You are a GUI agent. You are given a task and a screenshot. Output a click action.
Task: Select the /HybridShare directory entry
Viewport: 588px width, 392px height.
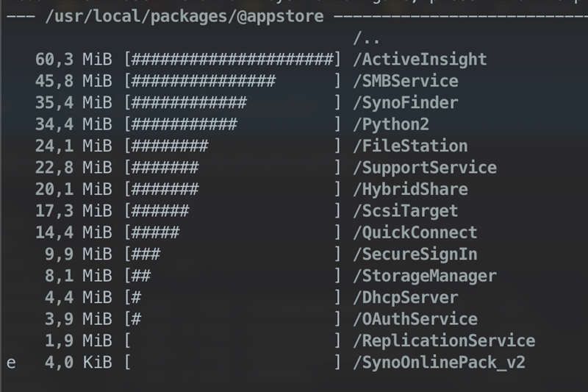410,189
